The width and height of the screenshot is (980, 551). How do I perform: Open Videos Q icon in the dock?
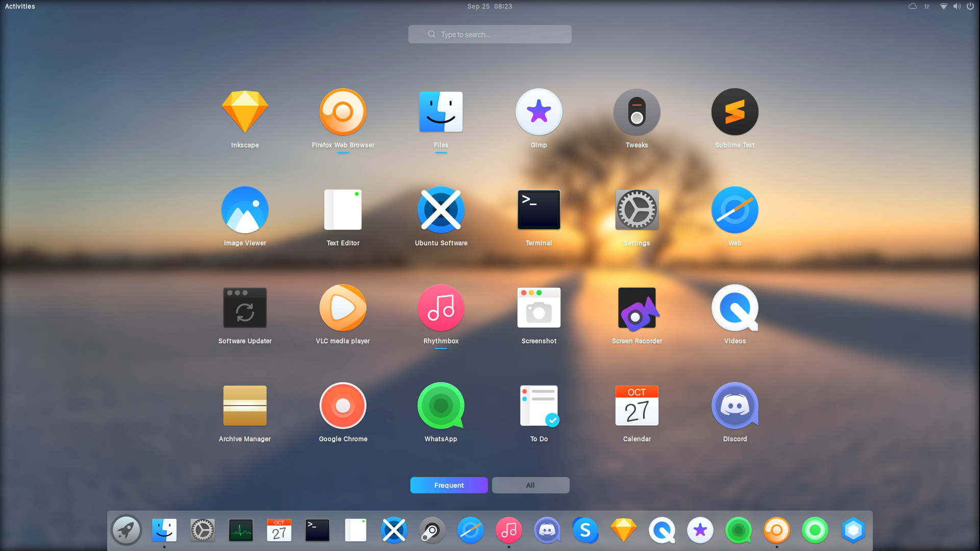[x=662, y=531]
